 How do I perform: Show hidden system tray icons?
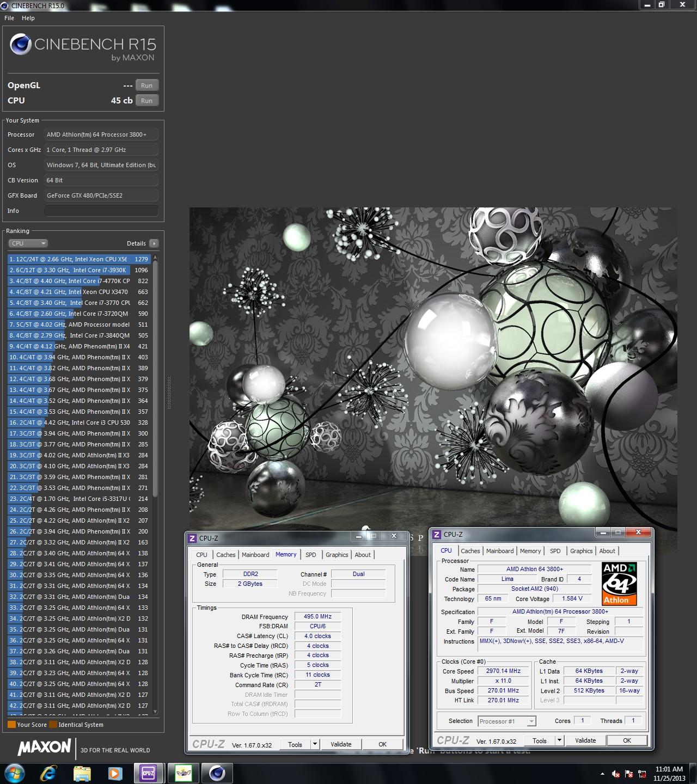(x=602, y=774)
